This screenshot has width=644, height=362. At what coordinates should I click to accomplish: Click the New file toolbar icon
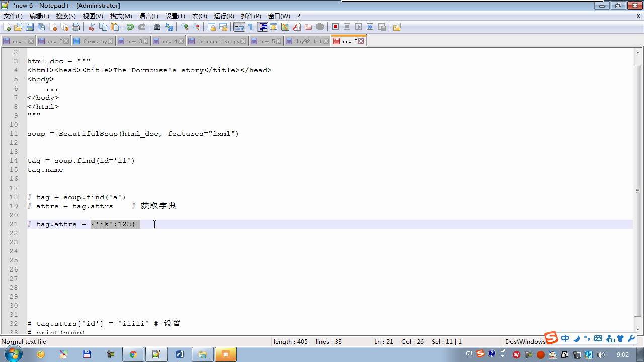pos(7,27)
